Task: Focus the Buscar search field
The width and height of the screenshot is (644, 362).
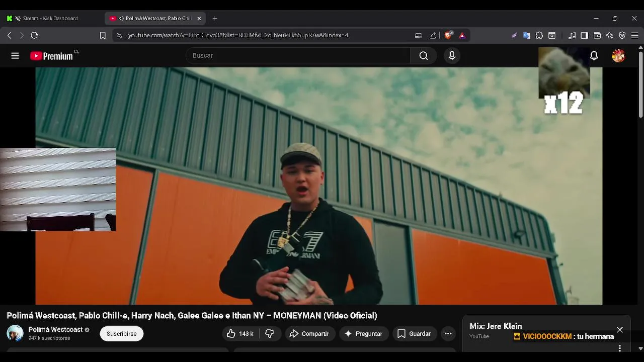Action: coord(298,56)
